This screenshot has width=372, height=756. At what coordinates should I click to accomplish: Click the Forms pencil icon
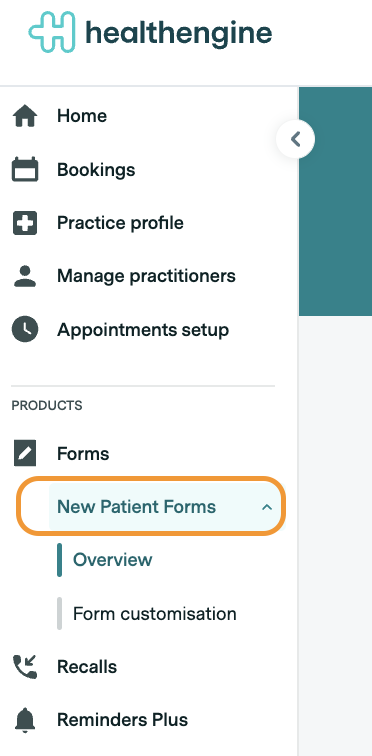(25, 454)
